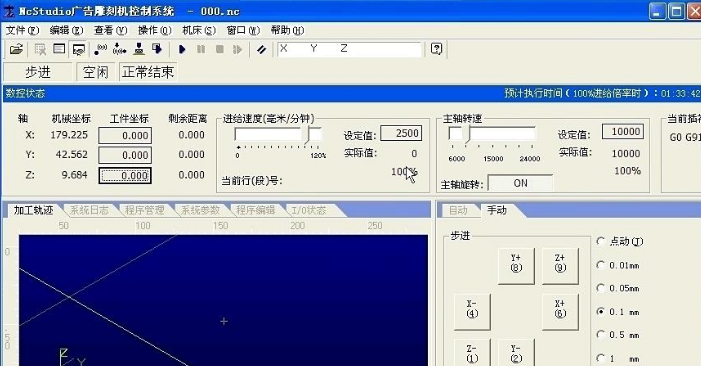Open the 机床 menu

click(x=198, y=30)
